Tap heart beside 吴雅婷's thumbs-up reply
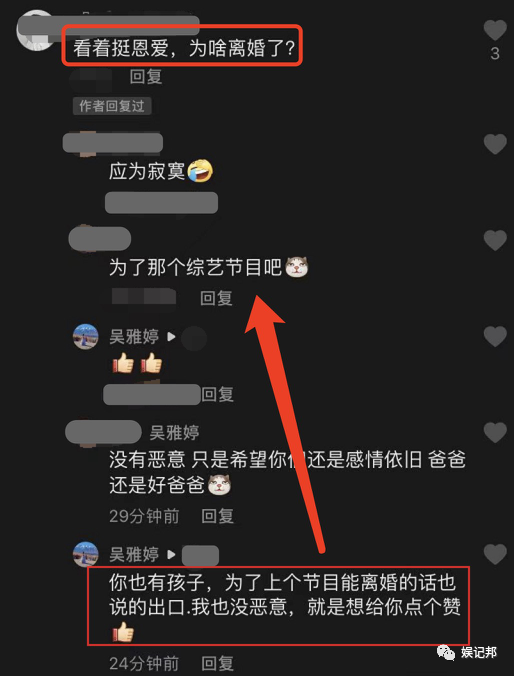 [495, 336]
